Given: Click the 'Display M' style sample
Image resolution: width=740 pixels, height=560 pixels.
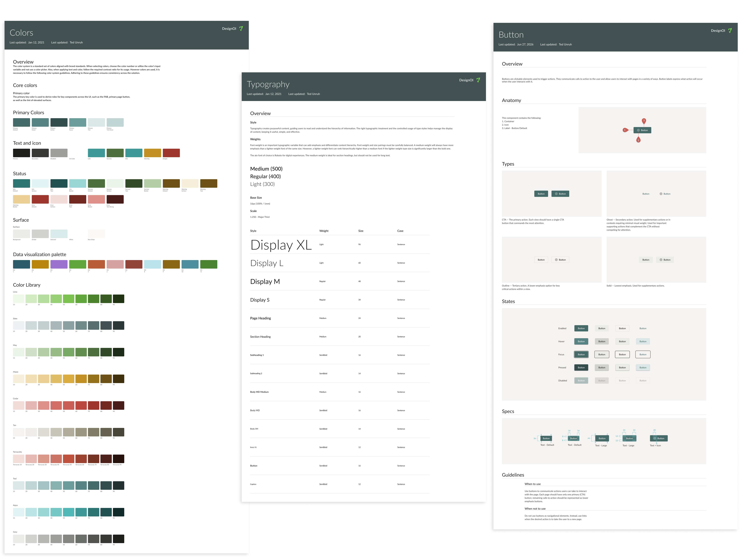Looking at the screenshot, I should [x=265, y=282].
